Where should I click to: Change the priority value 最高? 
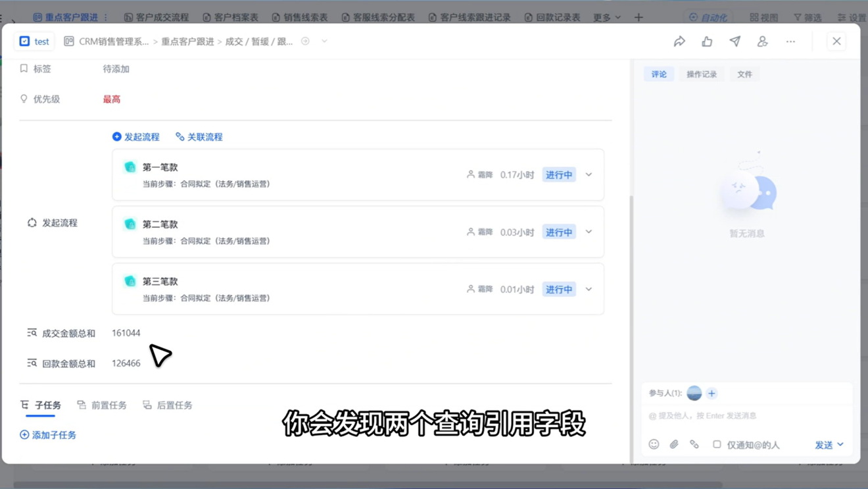pyautogui.click(x=111, y=99)
